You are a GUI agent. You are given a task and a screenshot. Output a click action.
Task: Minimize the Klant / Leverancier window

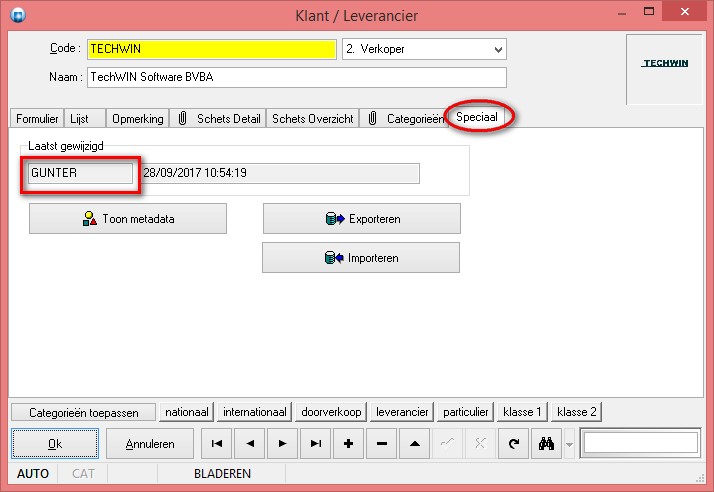[x=622, y=13]
